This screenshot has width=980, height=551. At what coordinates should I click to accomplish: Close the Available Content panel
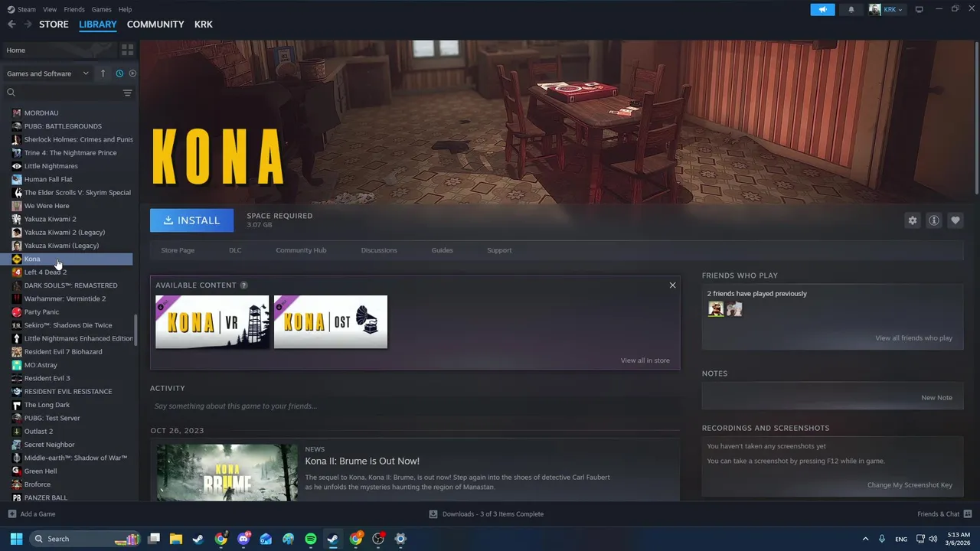[672, 285]
